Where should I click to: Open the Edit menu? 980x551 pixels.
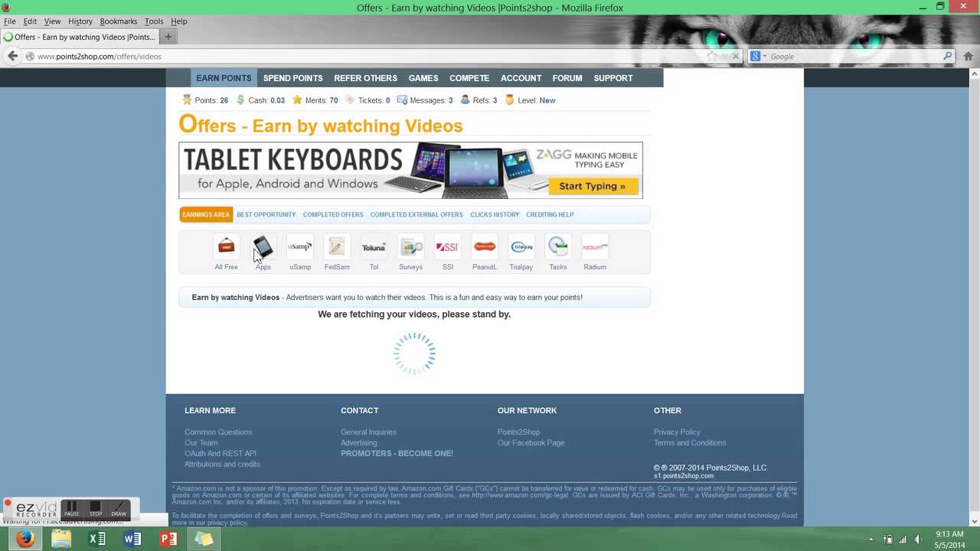30,21
